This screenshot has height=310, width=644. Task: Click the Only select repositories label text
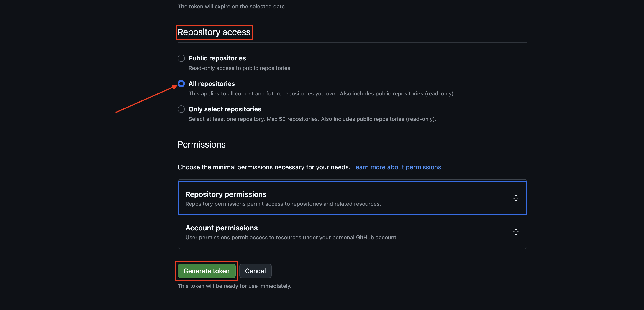[225, 109]
